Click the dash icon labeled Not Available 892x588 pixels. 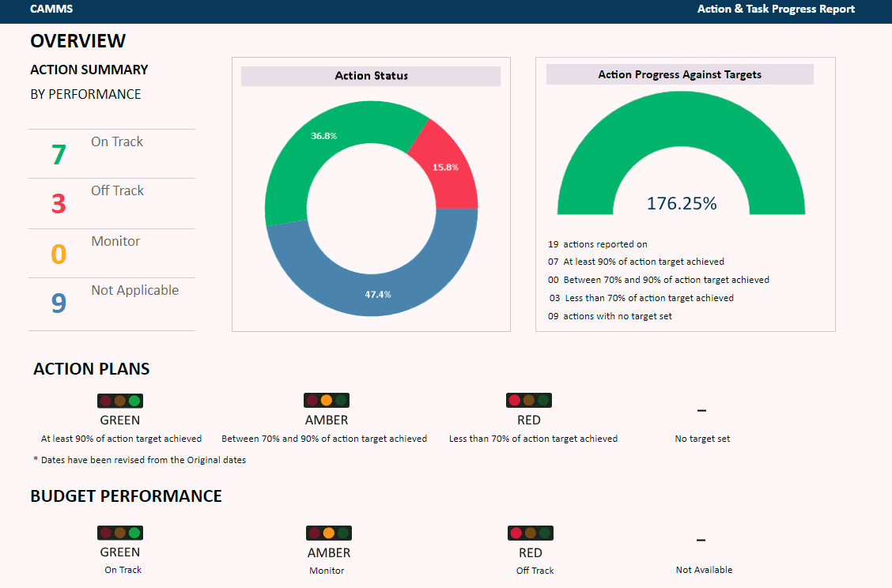pos(701,541)
